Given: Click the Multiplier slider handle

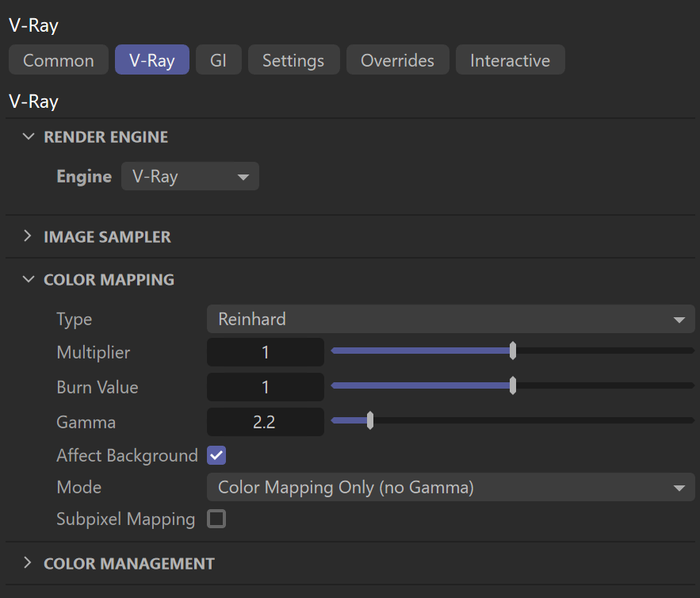Looking at the screenshot, I should point(513,351).
